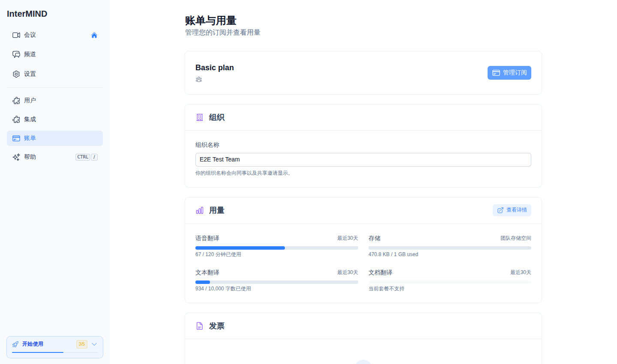Click the text '934 / 10,000 字数已使用'
Viewport: 617px width, 364px height.
[223, 289]
